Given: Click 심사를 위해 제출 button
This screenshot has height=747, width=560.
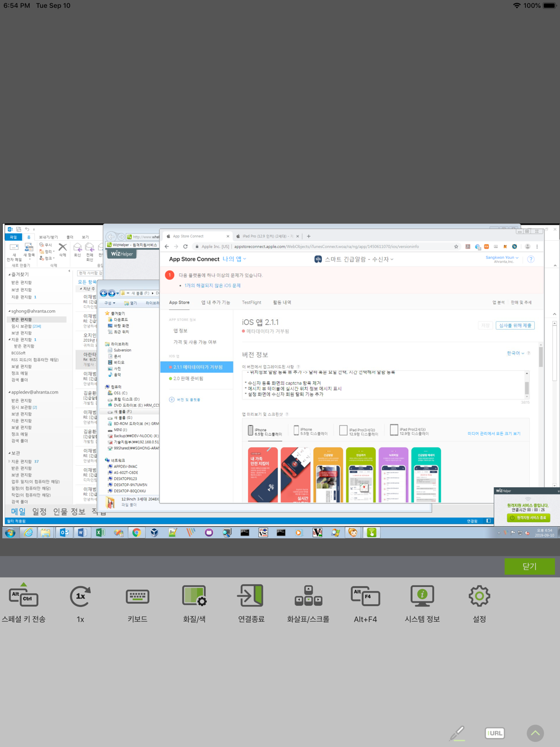Looking at the screenshot, I should tap(515, 325).
